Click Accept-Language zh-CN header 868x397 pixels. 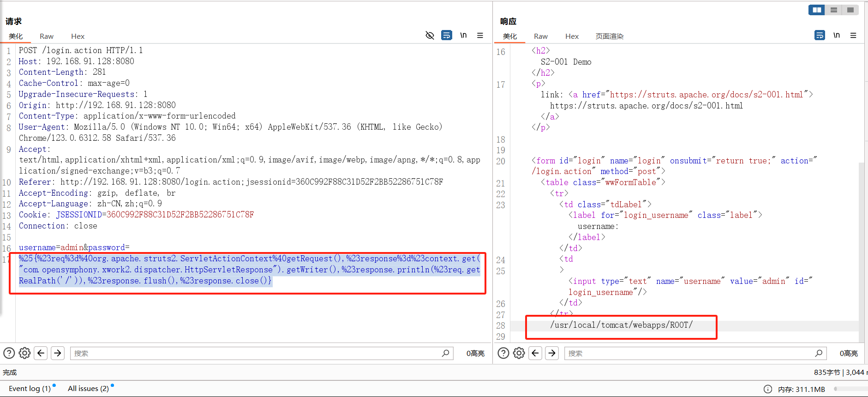(x=90, y=204)
